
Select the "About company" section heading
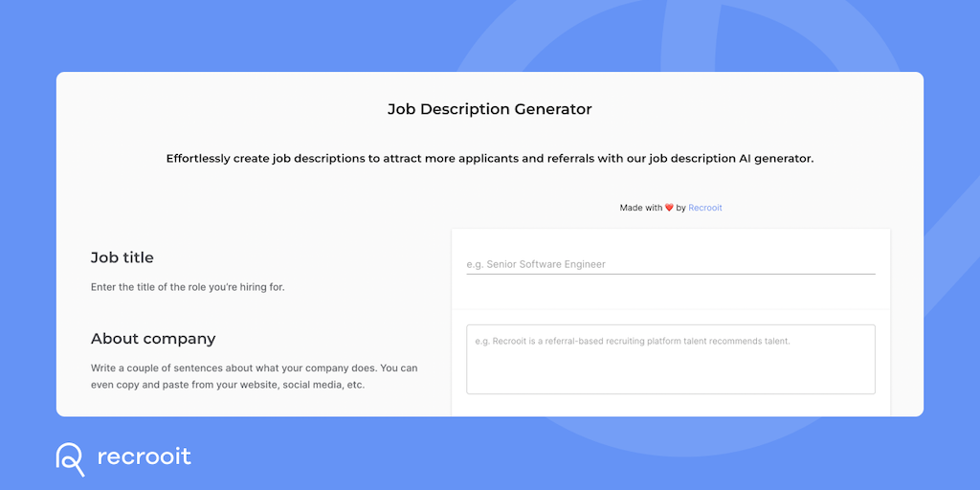pos(153,339)
